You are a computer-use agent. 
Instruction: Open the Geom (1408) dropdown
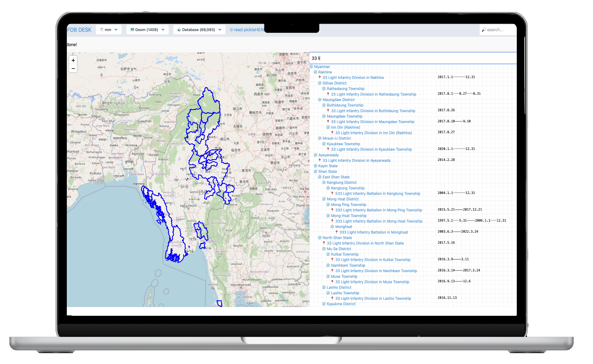coord(147,30)
